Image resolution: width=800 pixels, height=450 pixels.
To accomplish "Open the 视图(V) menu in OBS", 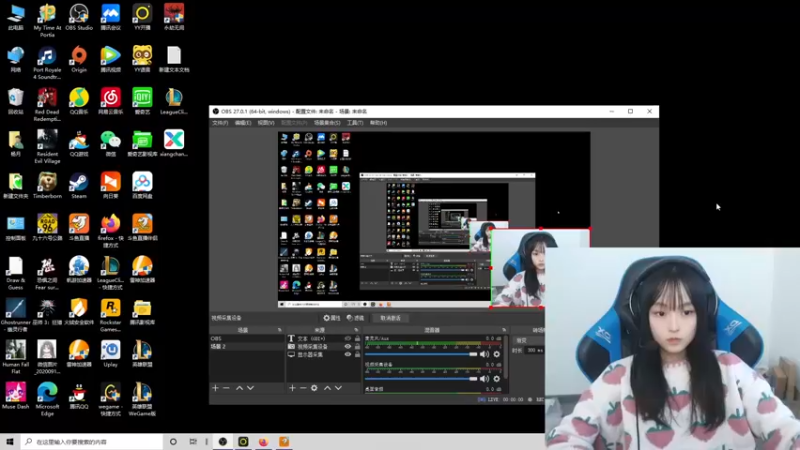I will click(x=266, y=123).
